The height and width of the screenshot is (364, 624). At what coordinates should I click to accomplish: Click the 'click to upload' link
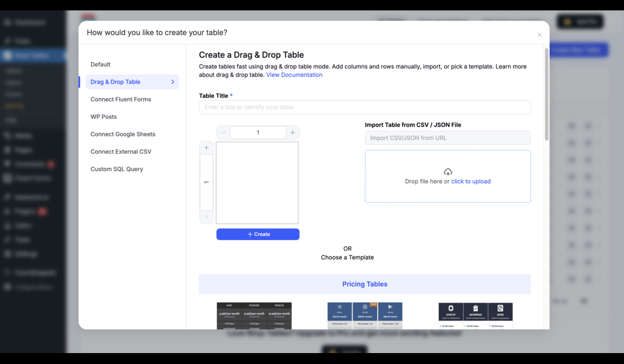click(471, 181)
